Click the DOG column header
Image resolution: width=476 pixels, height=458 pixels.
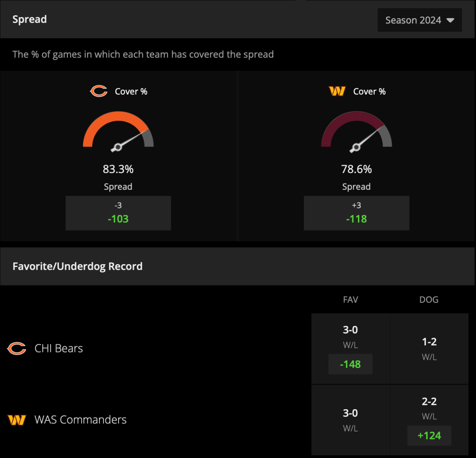[x=429, y=299]
